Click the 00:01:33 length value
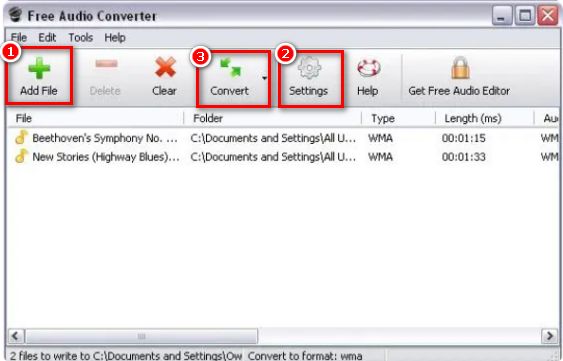 pos(464,157)
